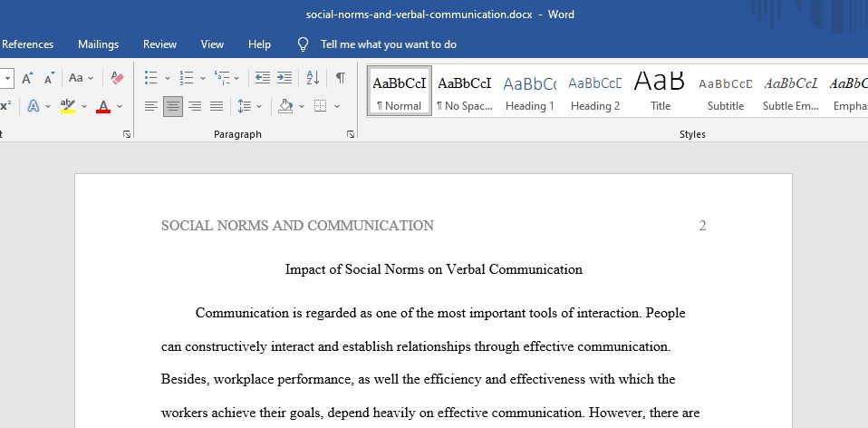Screen dimensions: 868x428
Task: Open the Mailings tab
Action: 98,44
